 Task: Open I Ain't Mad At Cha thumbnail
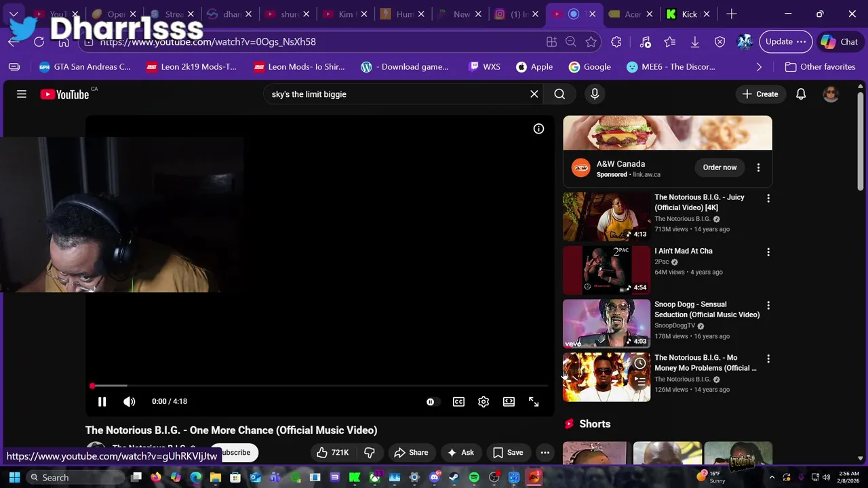(606, 270)
